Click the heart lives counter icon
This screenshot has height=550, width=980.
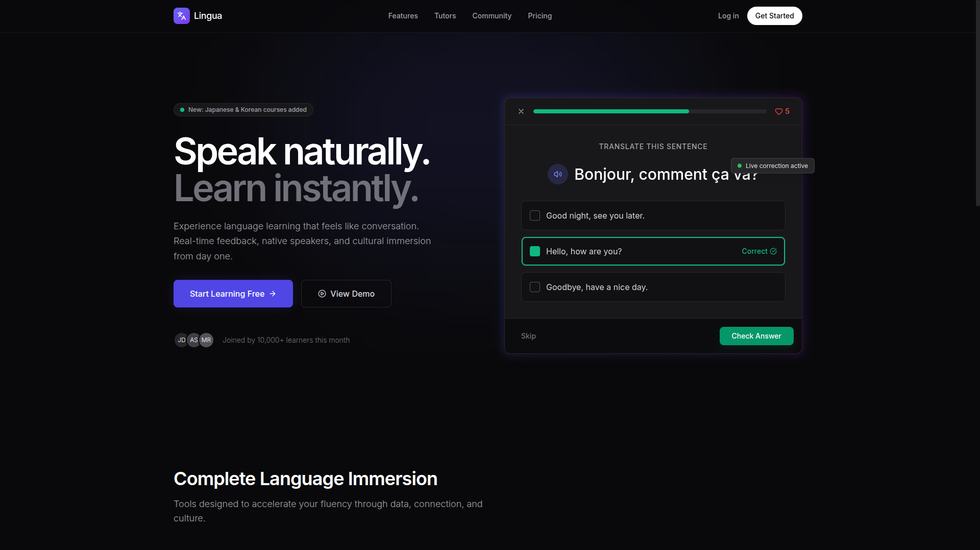coord(779,111)
